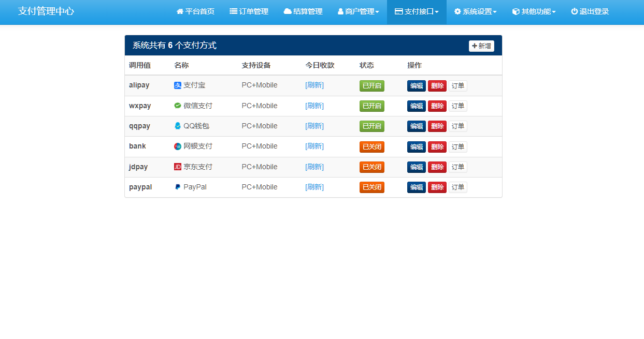
Task: Click the WeChat Pay logo icon
Action: [x=178, y=106]
